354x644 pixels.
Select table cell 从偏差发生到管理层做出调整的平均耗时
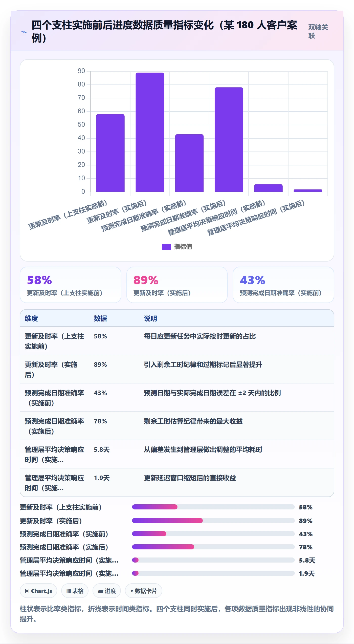pos(203,449)
